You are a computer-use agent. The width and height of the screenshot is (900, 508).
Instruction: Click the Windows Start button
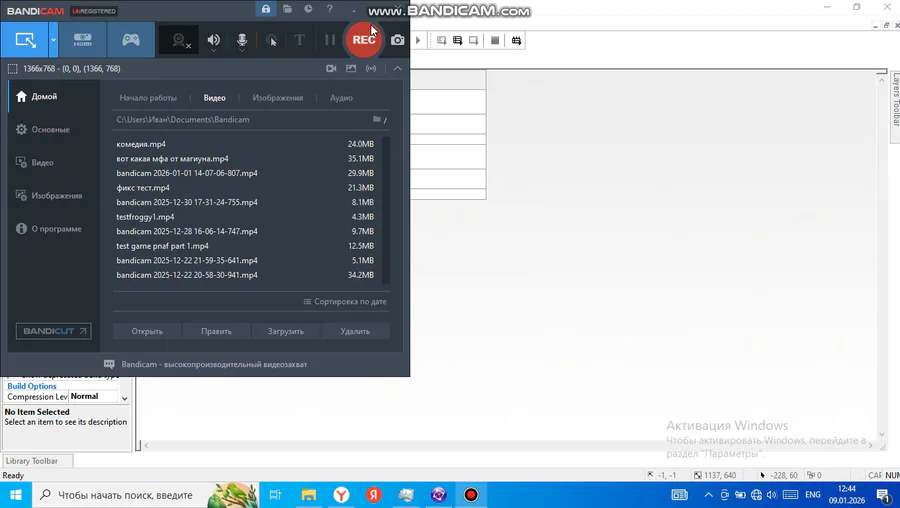(x=15, y=495)
